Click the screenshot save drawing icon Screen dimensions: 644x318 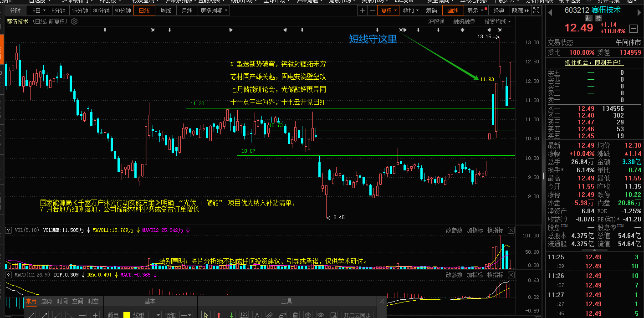[333, 314]
